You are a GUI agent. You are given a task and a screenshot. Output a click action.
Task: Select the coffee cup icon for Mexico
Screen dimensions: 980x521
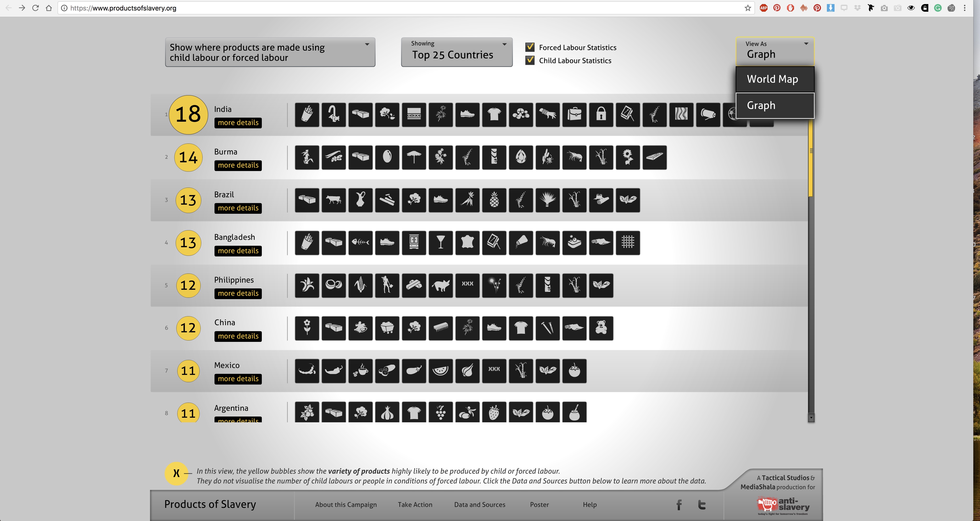(361, 371)
